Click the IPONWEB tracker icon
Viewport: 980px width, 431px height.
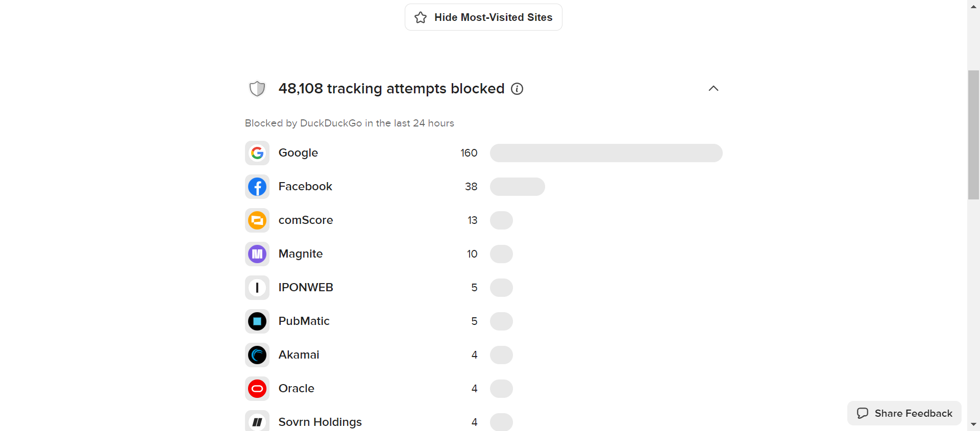click(257, 288)
